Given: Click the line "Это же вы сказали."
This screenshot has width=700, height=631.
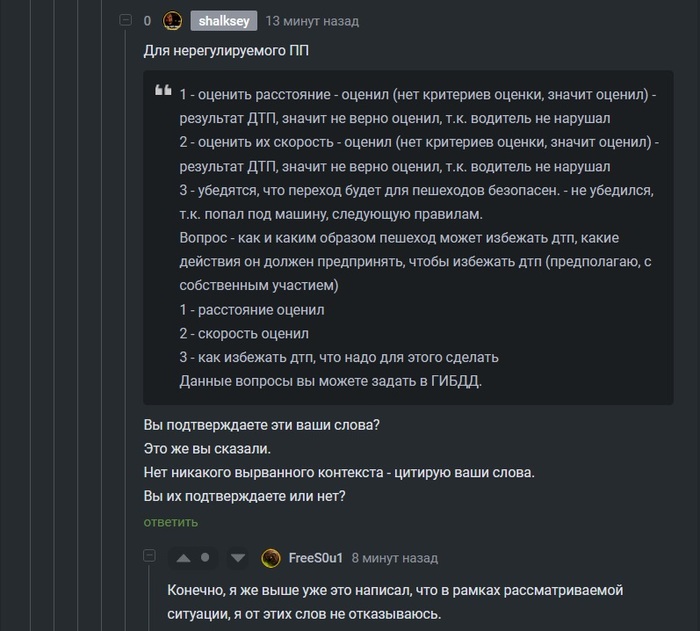Looking at the screenshot, I should click(x=207, y=448).
